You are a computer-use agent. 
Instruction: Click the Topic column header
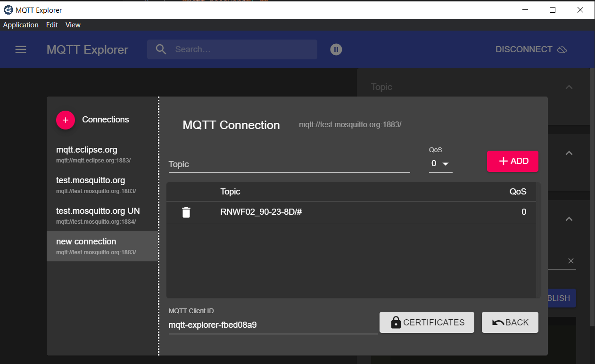[x=230, y=192]
